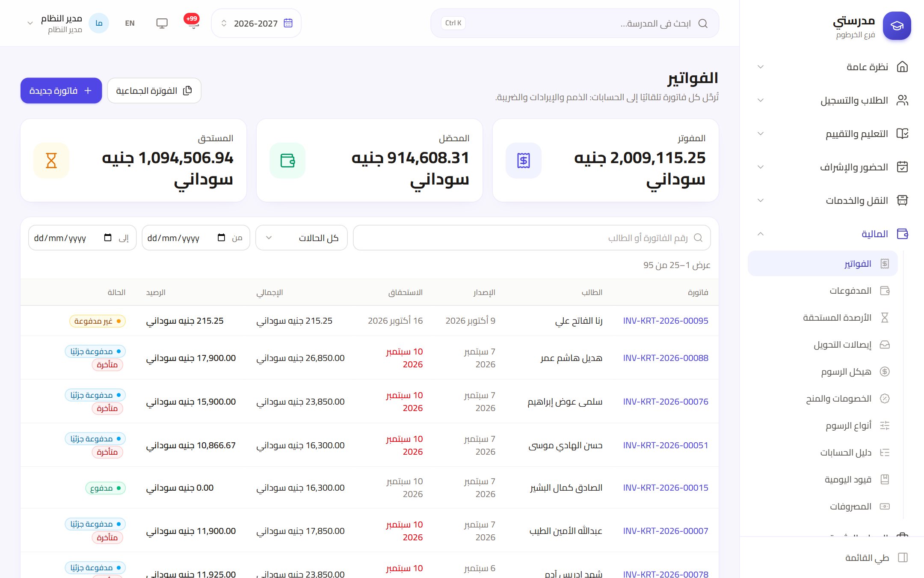Open المدفوعات in the finance submenu
The height and width of the screenshot is (578, 924).
(823, 291)
